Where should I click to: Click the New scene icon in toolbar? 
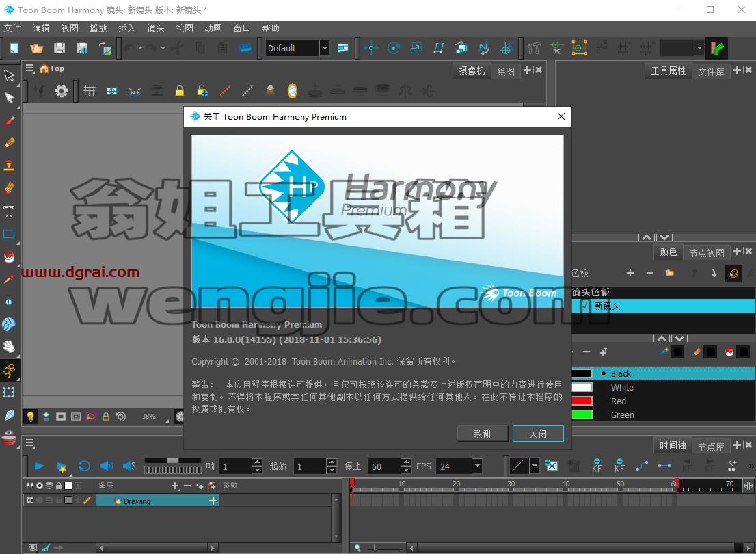(x=14, y=48)
